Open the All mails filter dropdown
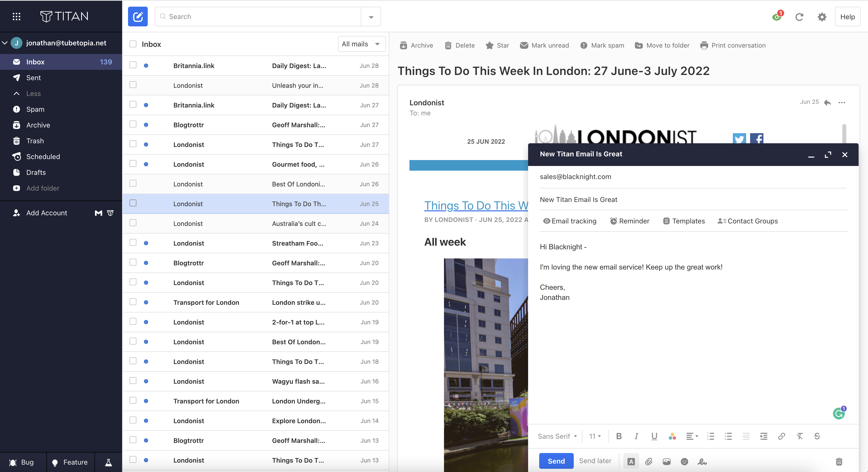Image resolution: width=868 pixels, height=472 pixels. coord(361,44)
